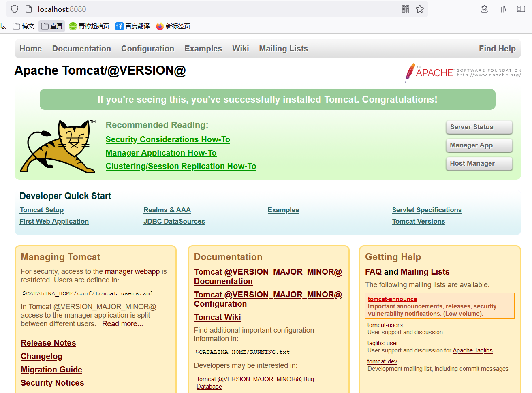
Task: Open the Tomcat Bug Database link
Action: click(255, 383)
